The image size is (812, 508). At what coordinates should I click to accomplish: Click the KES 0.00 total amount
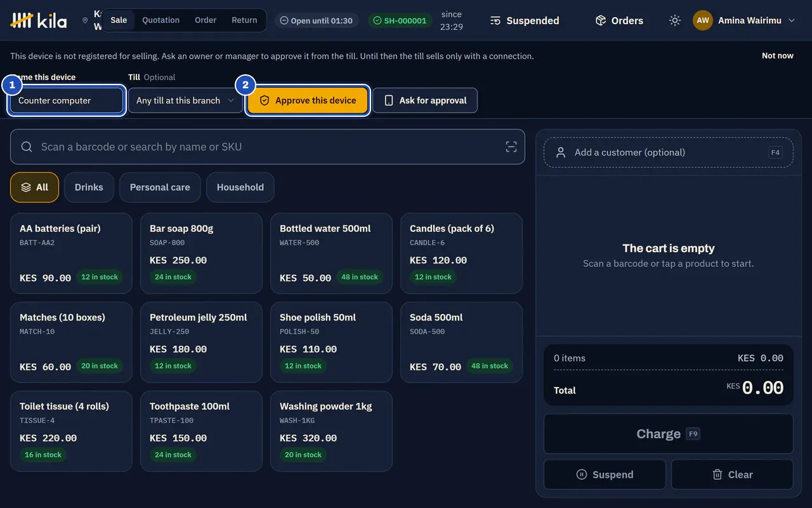[x=755, y=387]
